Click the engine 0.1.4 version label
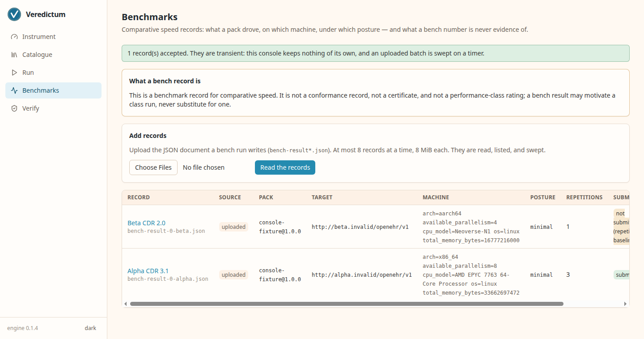Viewport: 644px width, 339px height. (x=22, y=328)
